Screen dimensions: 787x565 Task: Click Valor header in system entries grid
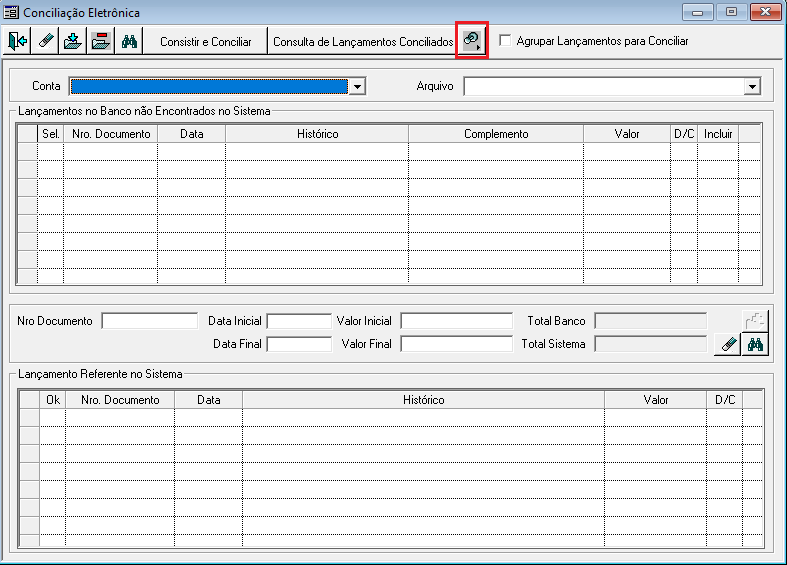pyautogui.click(x=655, y=400)
